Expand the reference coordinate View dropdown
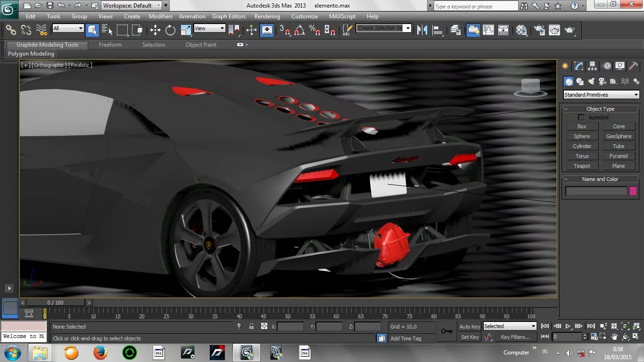This screenshot has height=362, width=644. coord(210,28)
